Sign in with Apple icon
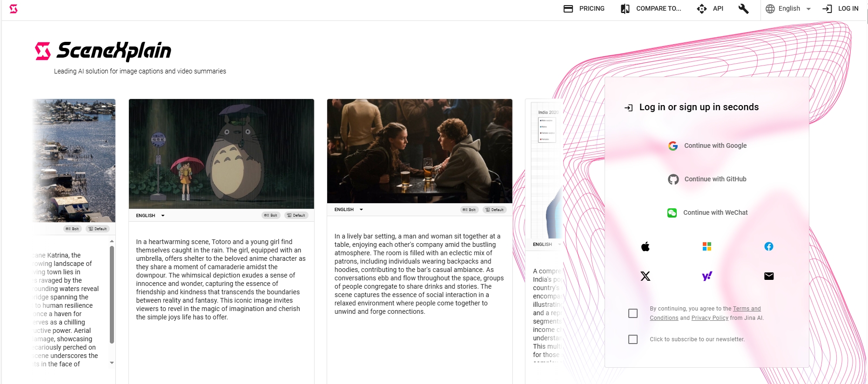 pyautogui.click(x=645, y=246)
